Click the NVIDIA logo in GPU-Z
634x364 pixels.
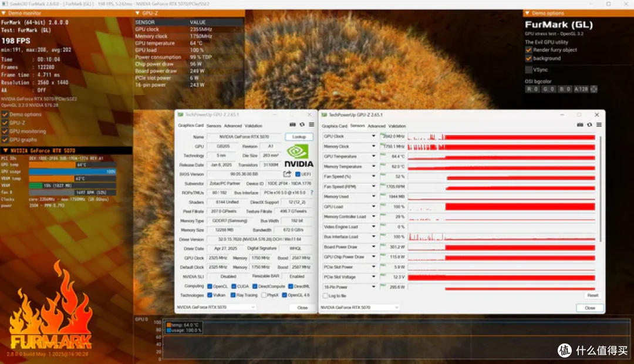[299, 156]
